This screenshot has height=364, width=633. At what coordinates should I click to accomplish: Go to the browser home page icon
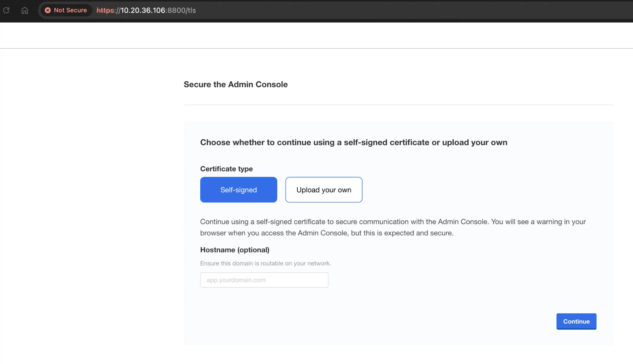[25, 10]
